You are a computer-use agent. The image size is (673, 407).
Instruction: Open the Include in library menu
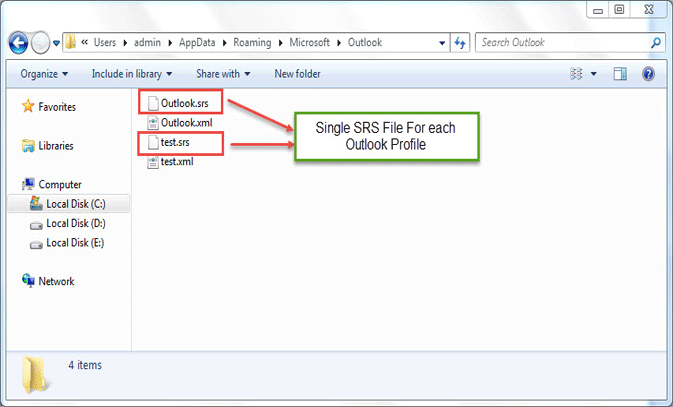[x=132, y=74]
